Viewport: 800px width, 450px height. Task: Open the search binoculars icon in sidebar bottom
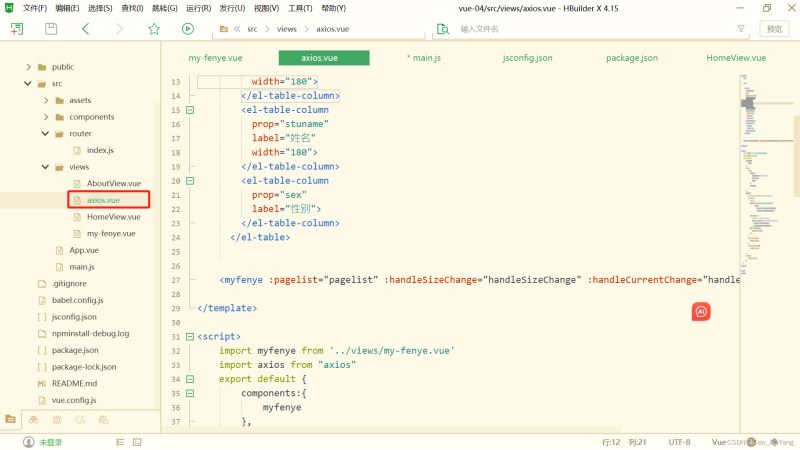(x=34, y=420)
